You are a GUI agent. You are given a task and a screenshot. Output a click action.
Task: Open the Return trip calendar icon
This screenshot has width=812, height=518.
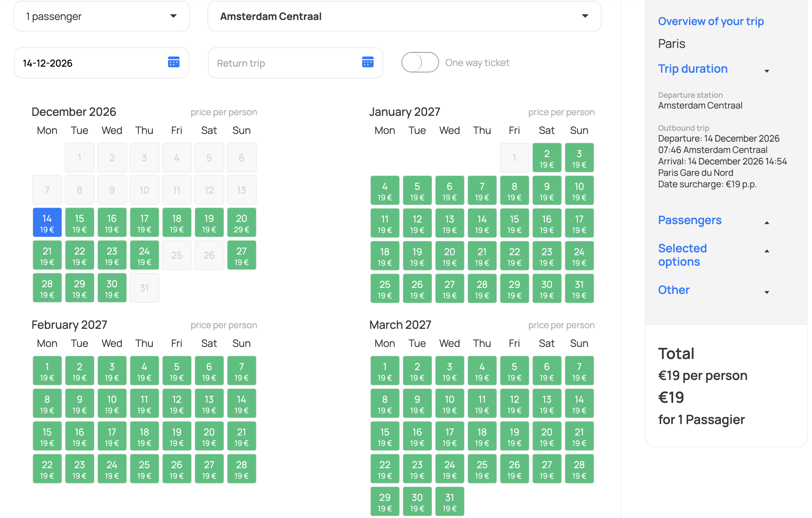point(368,62)
